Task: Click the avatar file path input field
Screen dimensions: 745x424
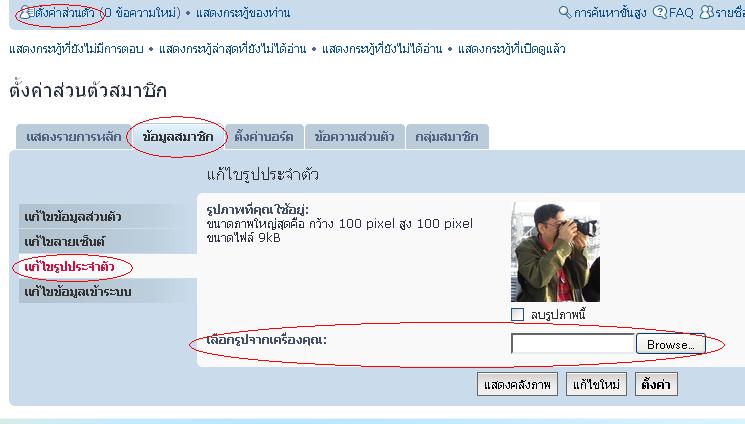Action: pyautogui.click(x=572, y=344)
